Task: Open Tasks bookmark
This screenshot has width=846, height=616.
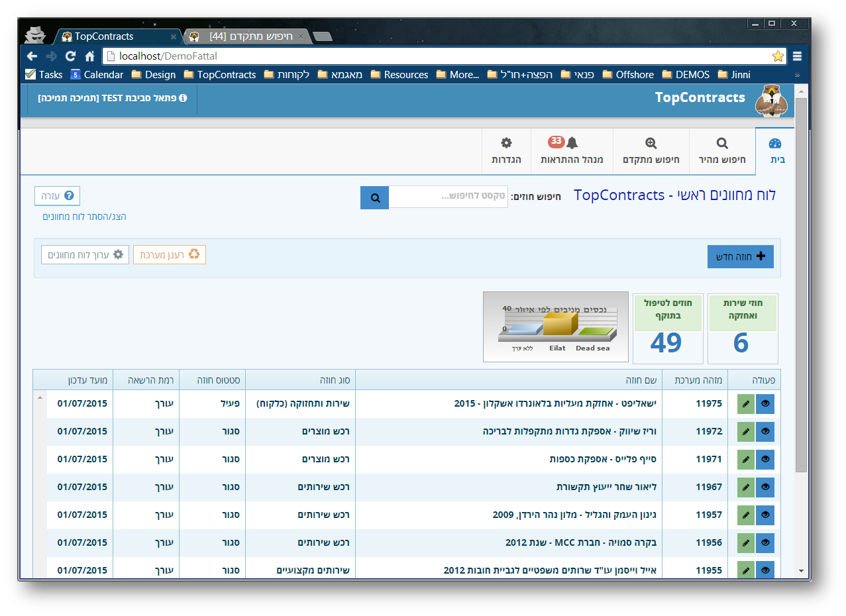Action: pyautogui.click(x=44, y=75)
